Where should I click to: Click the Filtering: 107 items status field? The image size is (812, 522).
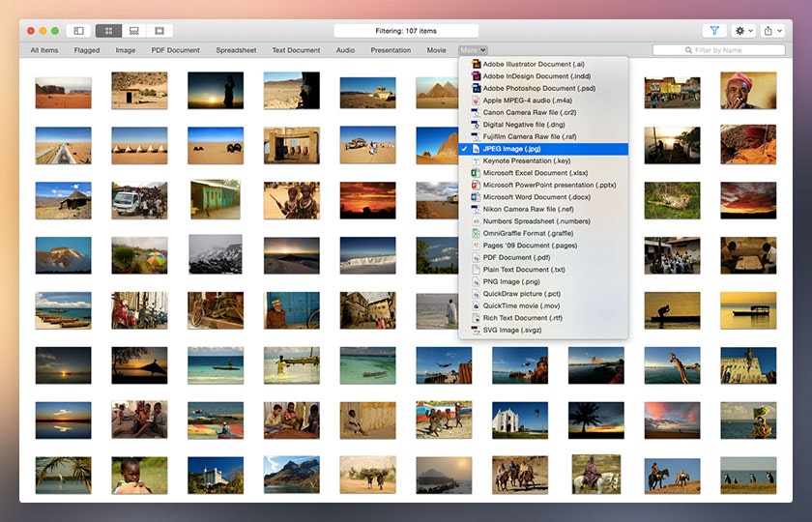(406, 31)
